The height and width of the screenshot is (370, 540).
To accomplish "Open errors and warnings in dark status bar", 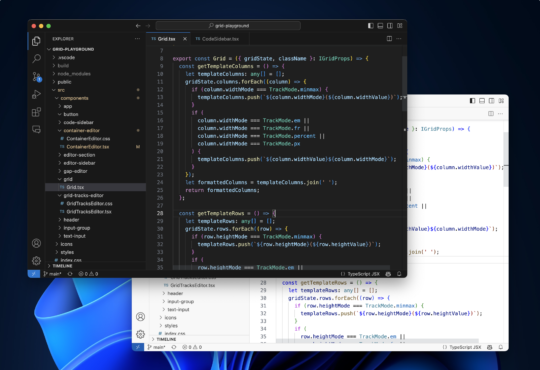I will [88, 274].
